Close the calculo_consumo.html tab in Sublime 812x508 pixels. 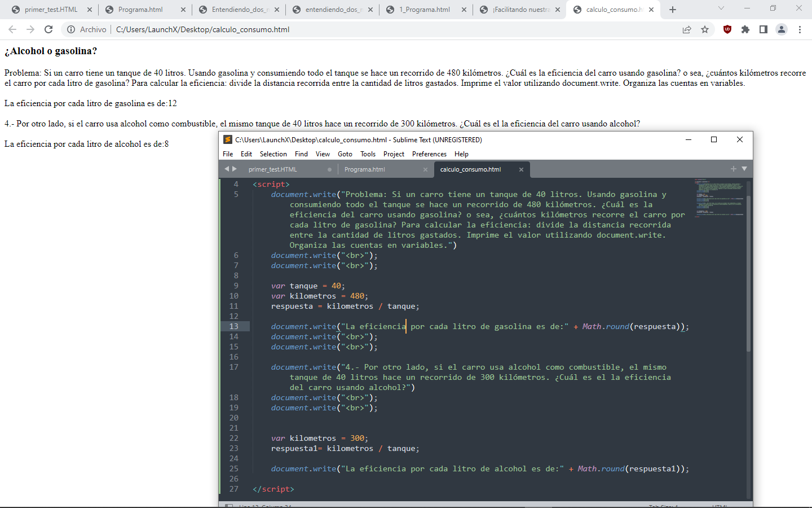tap(521, 169)
